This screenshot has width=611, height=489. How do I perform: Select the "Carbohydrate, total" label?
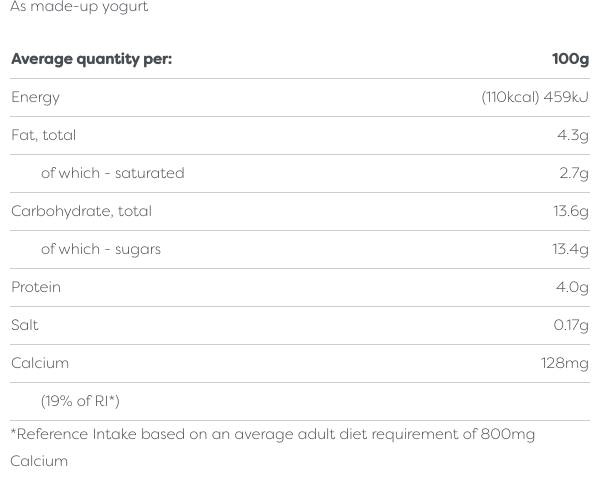pyautogui.click(x=81, y=211)
